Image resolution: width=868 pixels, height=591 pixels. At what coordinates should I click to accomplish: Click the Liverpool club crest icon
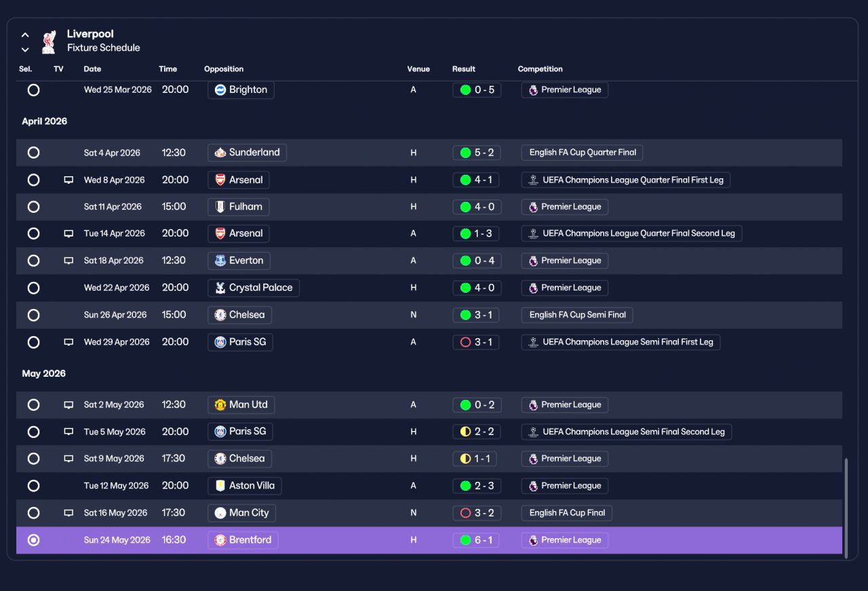48,41
